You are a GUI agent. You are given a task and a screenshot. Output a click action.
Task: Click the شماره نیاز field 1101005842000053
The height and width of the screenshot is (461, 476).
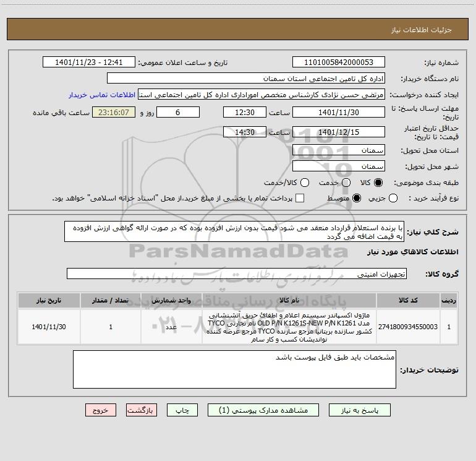(x=339, y=62)
